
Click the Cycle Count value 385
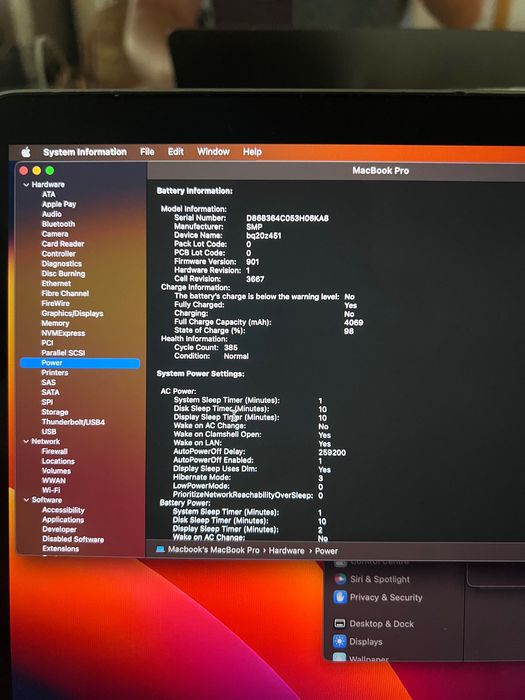pyautogui.click(x=231, y=347)
